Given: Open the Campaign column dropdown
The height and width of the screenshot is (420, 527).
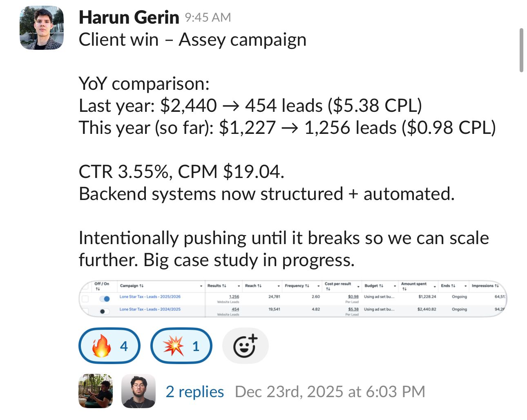Looking at the screenshot, I should tap(201, 286).
